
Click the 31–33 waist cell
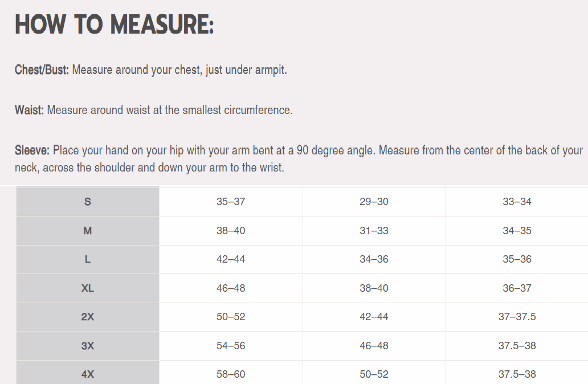pos(374,231)
